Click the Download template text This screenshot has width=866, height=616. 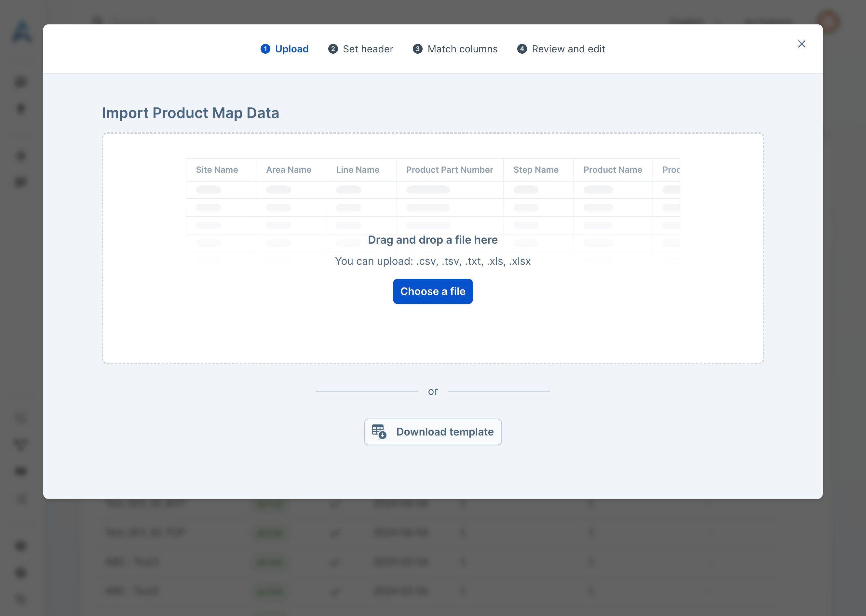[x=445, y=432]
